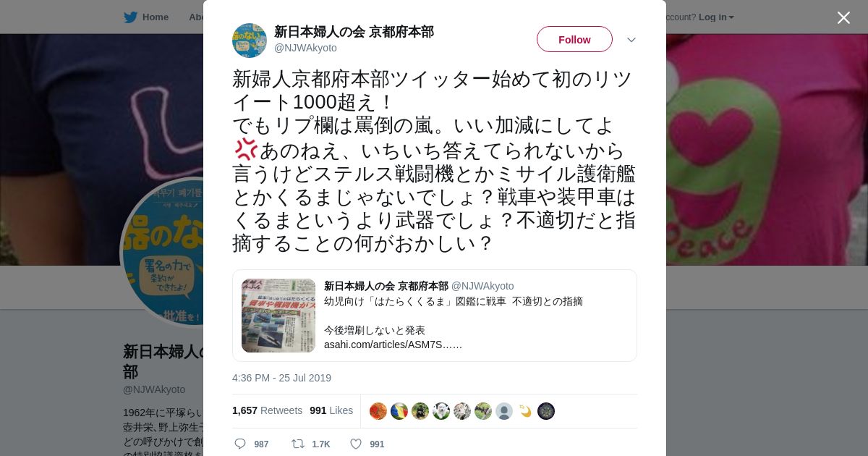Open the quoted tweet newspaper thumbnail
The height and width of the screenshot is (456, 868).
[x=278, y=316]
